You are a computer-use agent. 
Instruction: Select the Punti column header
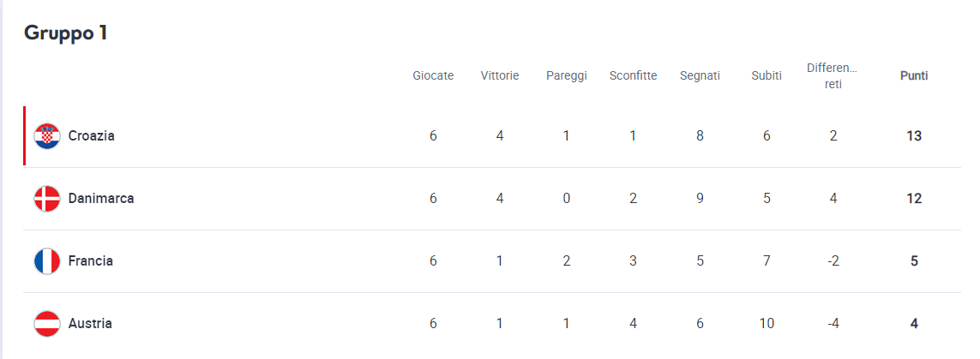914,76
